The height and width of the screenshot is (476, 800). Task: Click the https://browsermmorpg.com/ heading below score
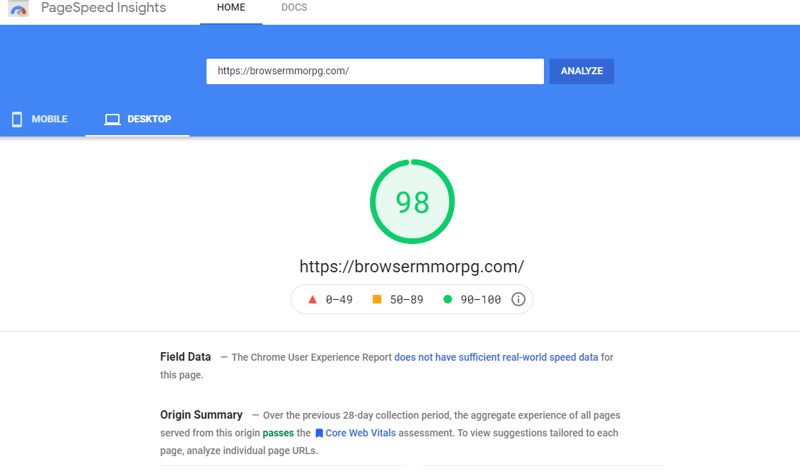[412, 266]
